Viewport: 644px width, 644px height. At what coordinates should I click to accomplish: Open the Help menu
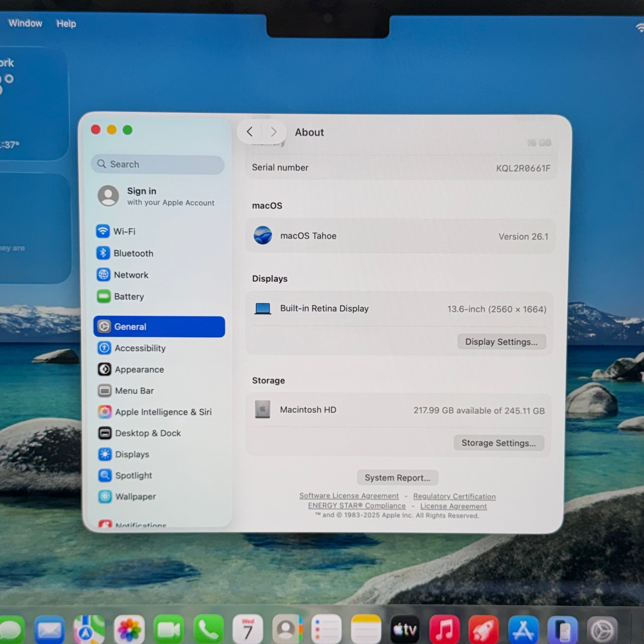tap(66, 24)
